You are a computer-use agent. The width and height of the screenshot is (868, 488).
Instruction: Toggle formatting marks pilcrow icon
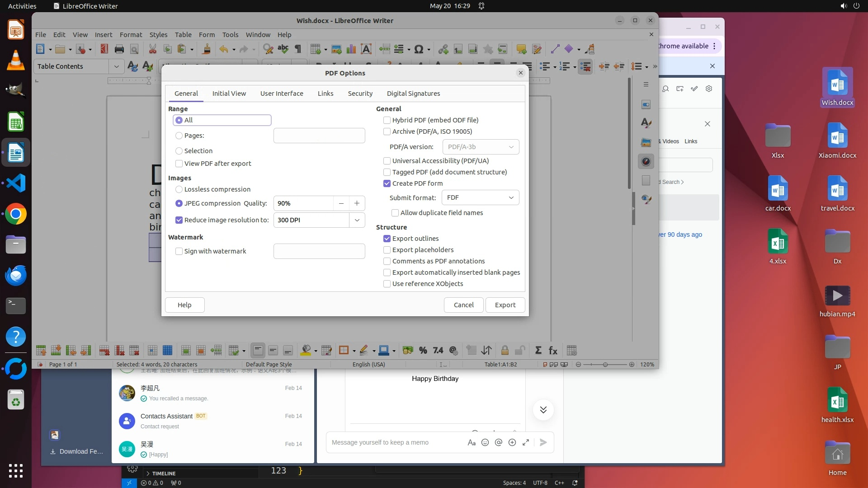coord(298,49)
